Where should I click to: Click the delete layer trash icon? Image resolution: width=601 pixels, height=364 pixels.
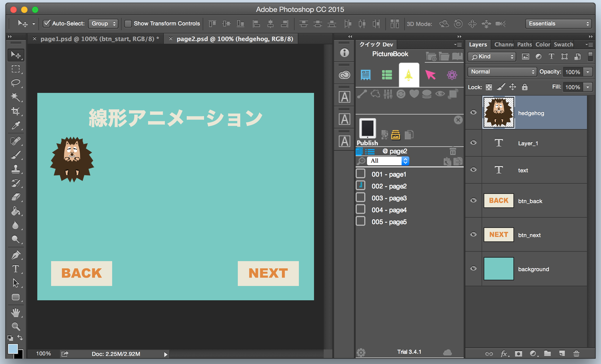(576, 353)
